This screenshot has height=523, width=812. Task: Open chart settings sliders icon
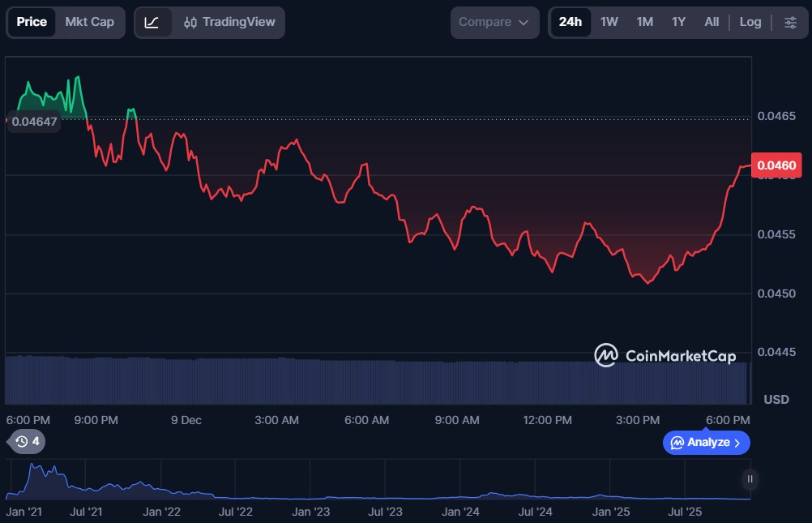point(790,22)
